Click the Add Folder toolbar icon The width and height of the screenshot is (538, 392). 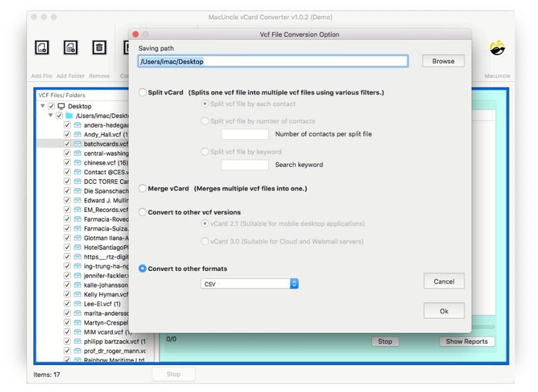71,47
